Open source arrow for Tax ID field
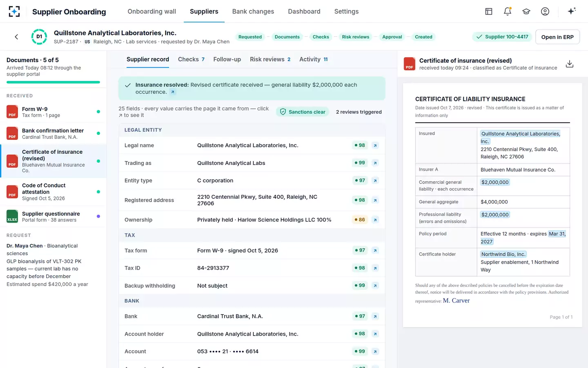588x368 pixels. coord(375,268)
